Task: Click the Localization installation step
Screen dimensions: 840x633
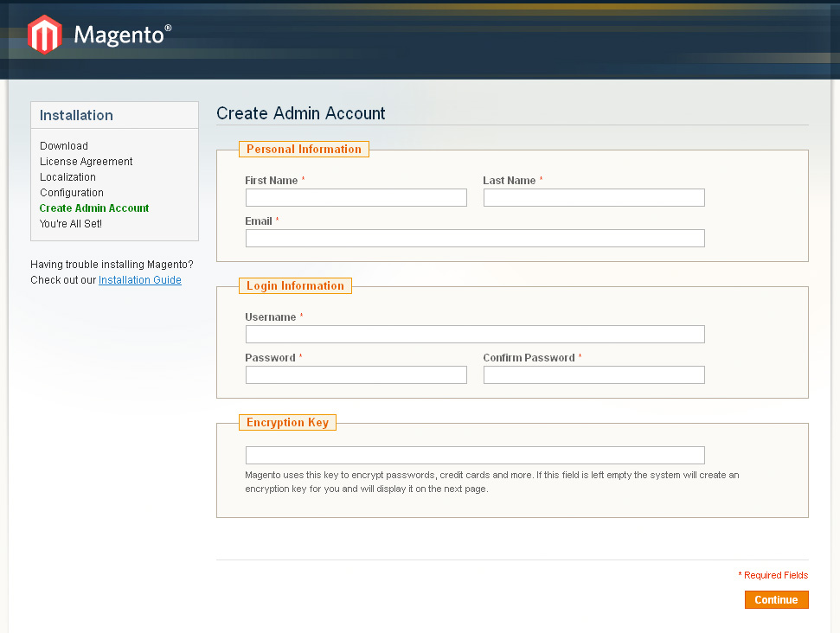Action: coord(67,176)
